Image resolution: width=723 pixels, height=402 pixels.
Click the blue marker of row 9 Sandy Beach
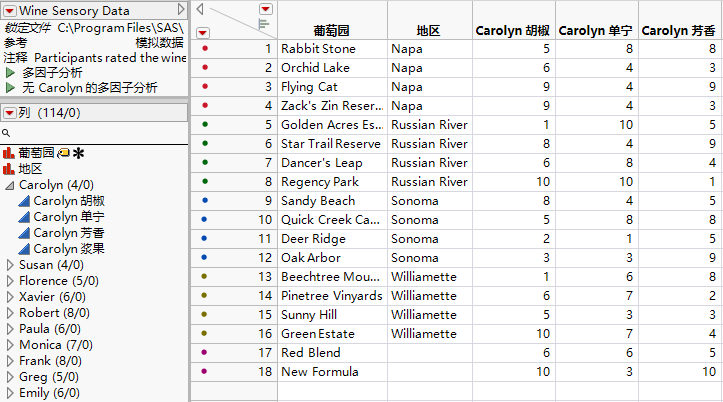[x=205, y=200]
